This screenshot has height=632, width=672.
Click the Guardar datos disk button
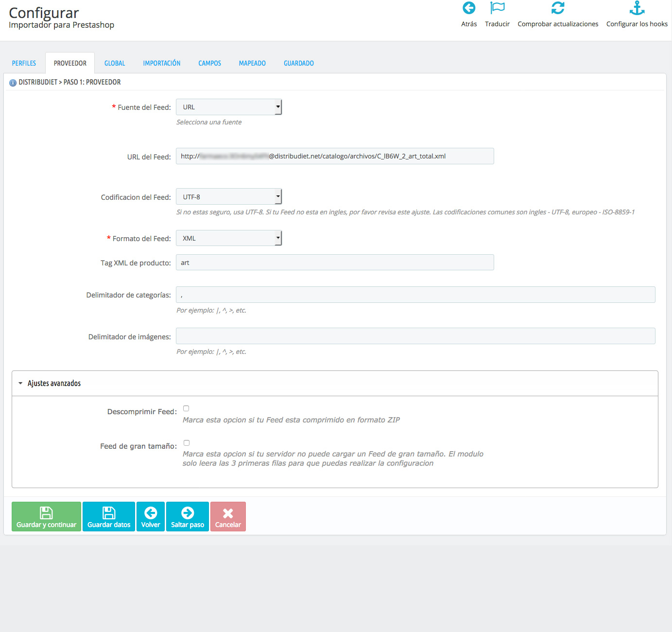coord(109,516)
